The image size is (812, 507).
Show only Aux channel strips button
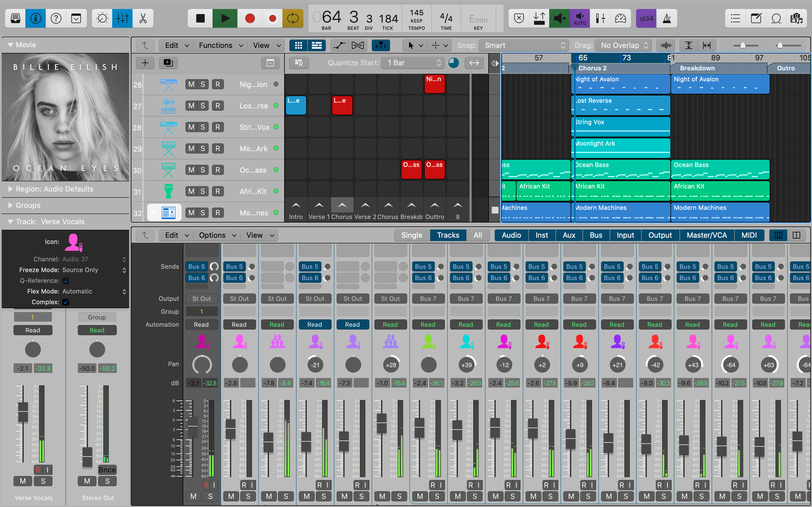click(569, 235)
